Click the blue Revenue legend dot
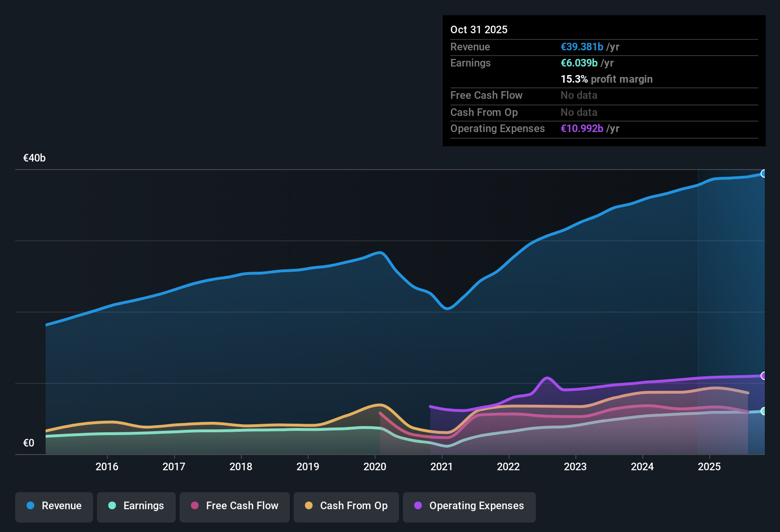 pos(30,506)
